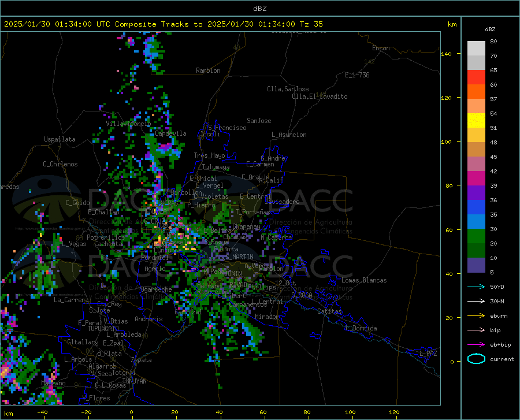The width and height of the screenshot is (520, 420).
Task: Click the L_Vegas map label
Action: [74, 244]
